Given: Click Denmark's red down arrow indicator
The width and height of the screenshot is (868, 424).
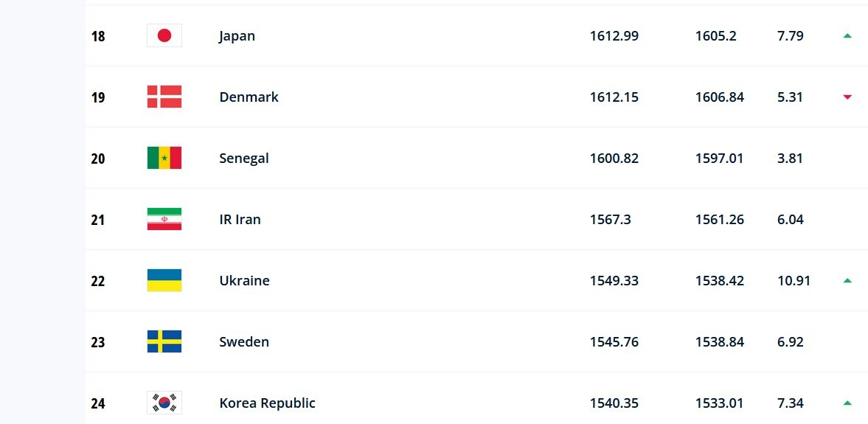Looking at the screenshot, I should (847, 97).
